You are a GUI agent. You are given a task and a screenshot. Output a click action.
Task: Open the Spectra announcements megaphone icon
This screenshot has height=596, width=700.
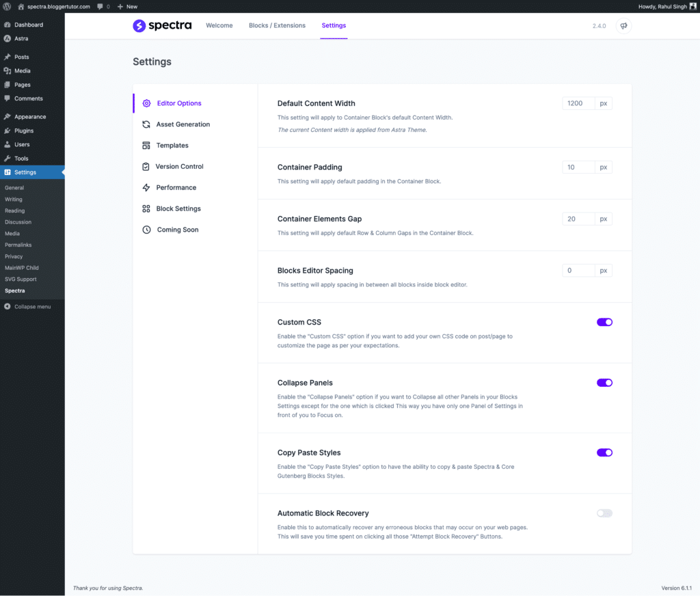(x=623, y=25)
